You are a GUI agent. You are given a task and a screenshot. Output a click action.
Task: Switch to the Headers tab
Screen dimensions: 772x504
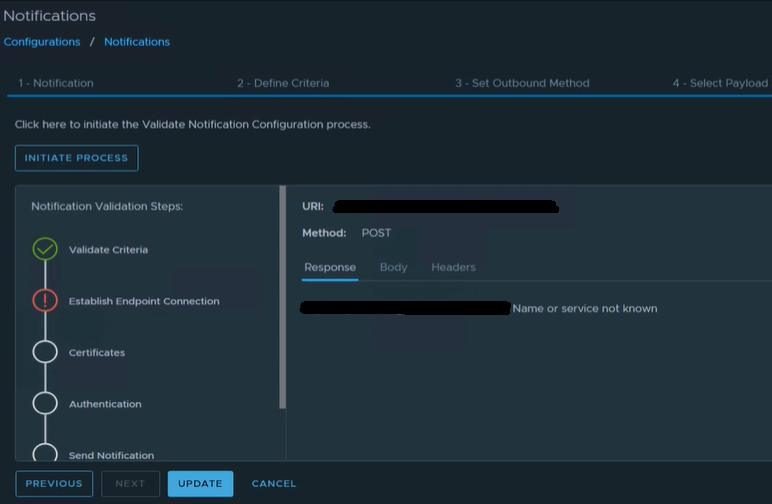pos(453,267)
